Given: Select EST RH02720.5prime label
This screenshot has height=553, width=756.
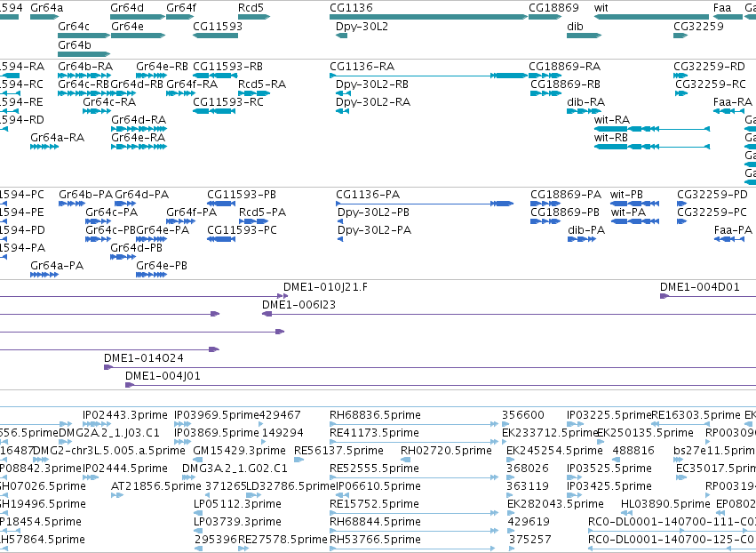Looking at the screenshot, I should (x=446, y=451).
